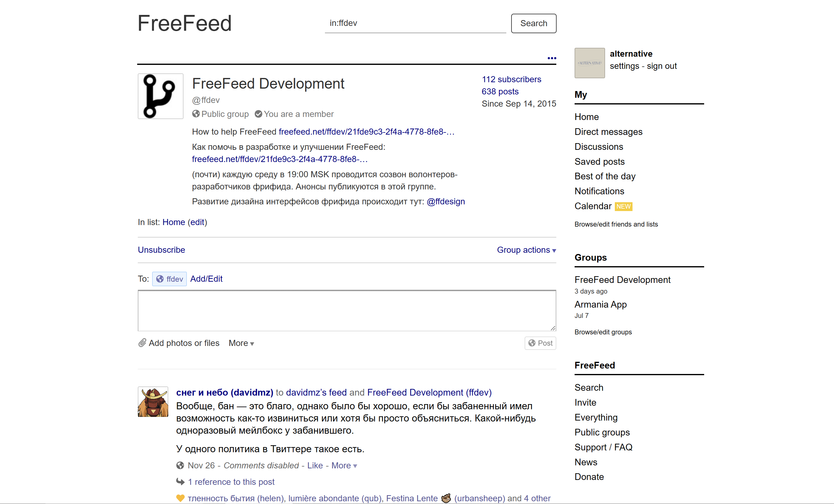Click Browse/edit friends and lists
This screenshot has width=834, height=504.
(x=616, y=224)
